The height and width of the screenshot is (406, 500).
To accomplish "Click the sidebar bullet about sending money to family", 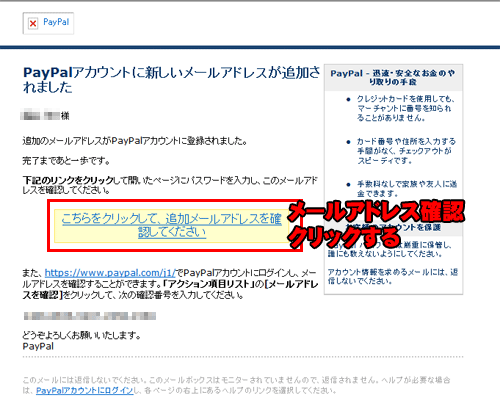I will (407, 189).
